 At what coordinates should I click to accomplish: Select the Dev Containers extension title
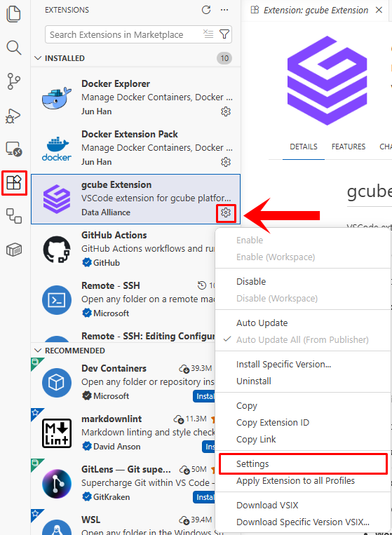coord(114,369)
